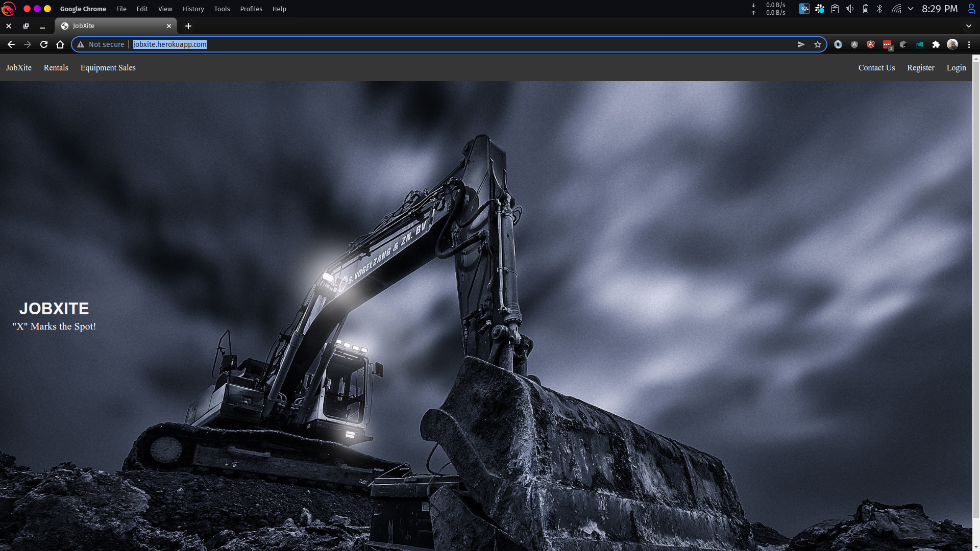This screenshot has height=551, width=980.
Task: Go to the browser home page
Action: coord(60,44)
